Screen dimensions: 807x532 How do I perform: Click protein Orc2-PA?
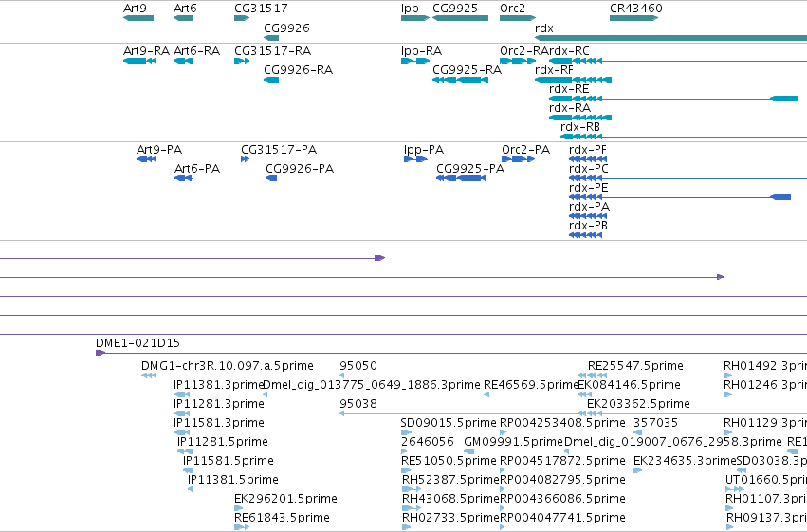click(x=519, y=159)
